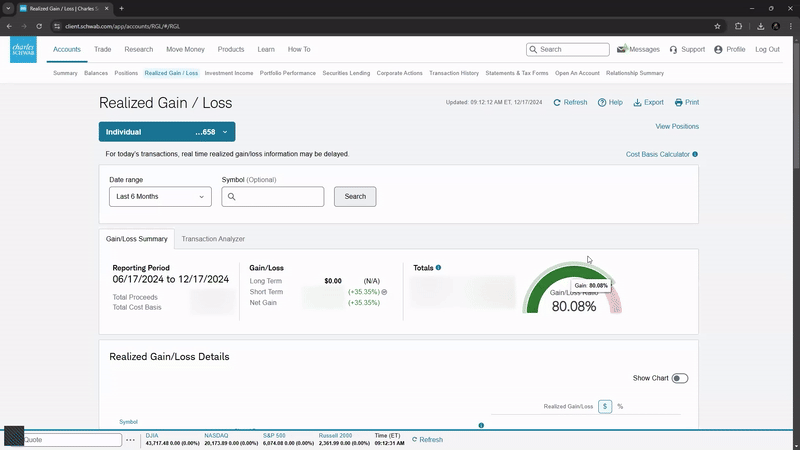Toggle the Show Chart switch
This screenshot has height=450, width=800.
pos(680,378)
